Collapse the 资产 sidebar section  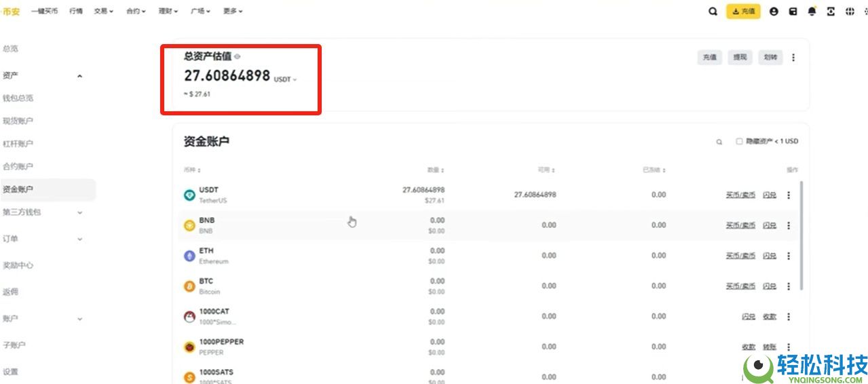point(79,76)
